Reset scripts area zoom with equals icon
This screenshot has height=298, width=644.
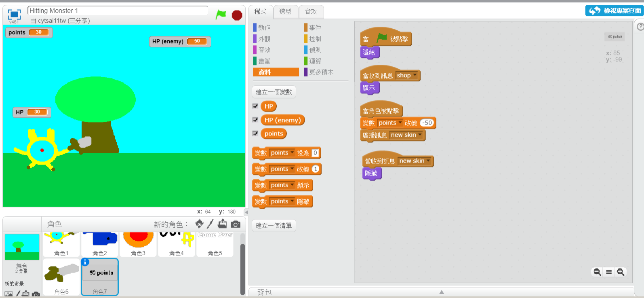coord(609,272)
